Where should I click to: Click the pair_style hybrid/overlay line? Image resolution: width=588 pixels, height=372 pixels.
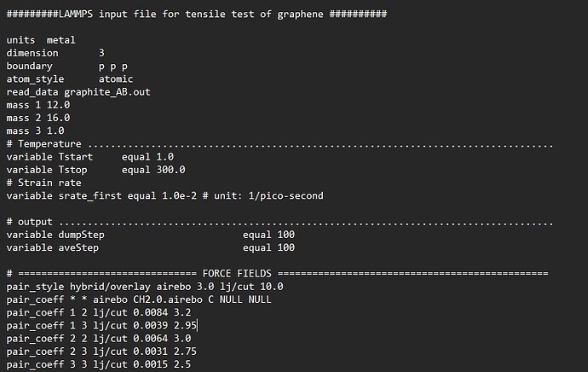(145, 287)
